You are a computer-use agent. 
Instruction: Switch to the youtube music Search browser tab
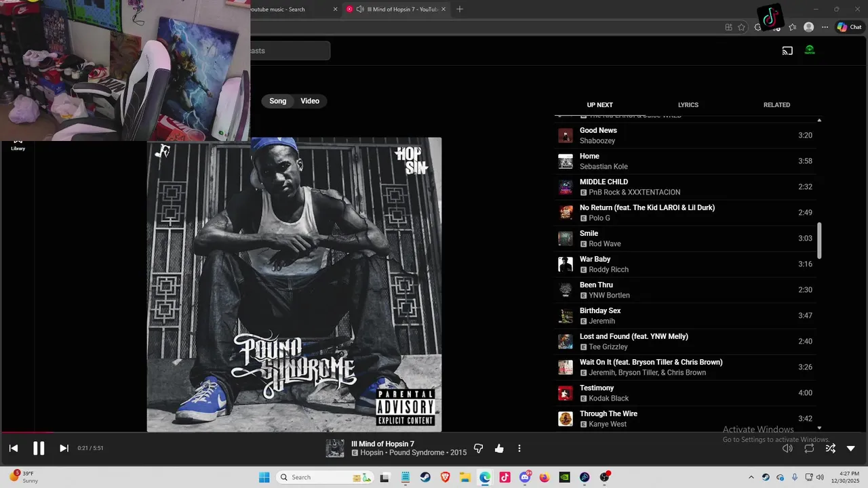288,9
